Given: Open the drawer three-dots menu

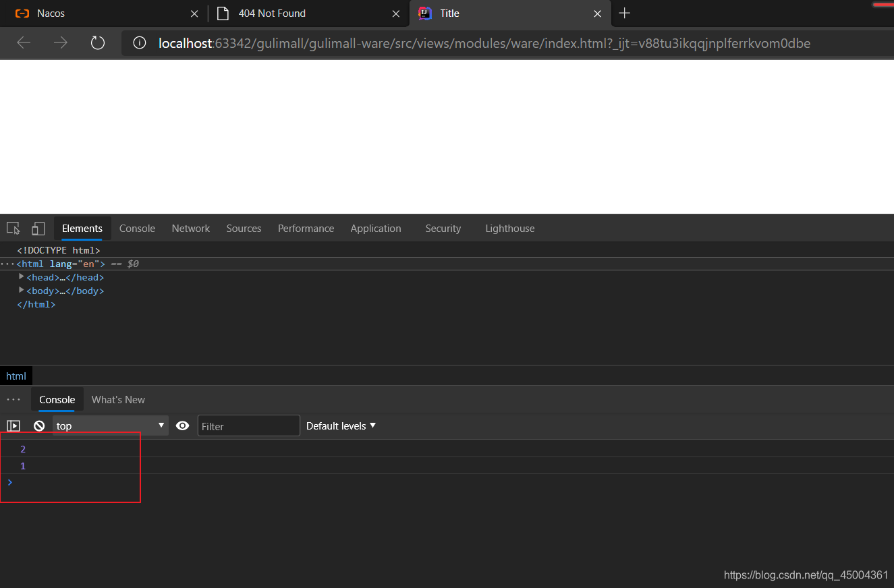Looking at the screenshot, I should coord(13,399).
